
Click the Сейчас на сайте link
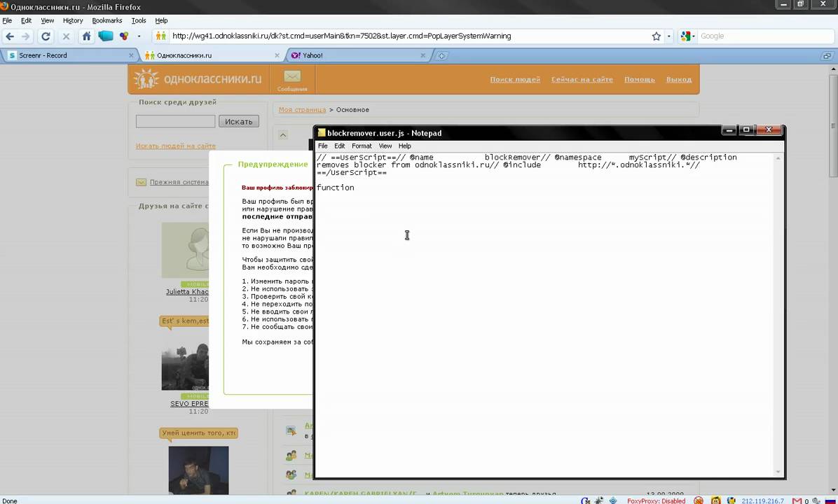582,79
